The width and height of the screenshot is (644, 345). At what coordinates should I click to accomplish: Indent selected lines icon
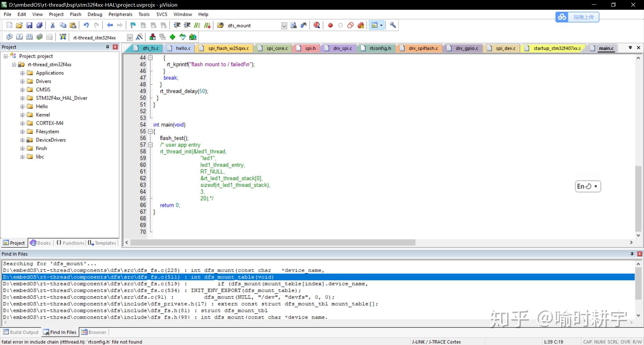click(x=177, y=25)
